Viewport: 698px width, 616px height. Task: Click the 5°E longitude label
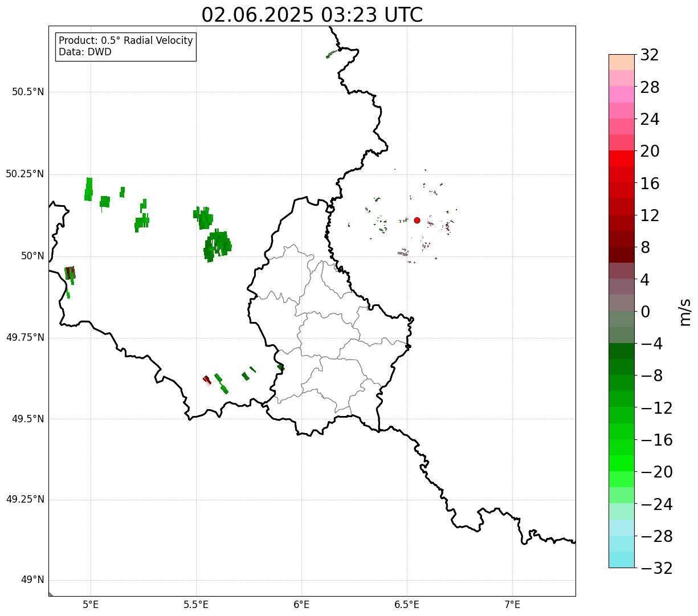coord(91,605)
